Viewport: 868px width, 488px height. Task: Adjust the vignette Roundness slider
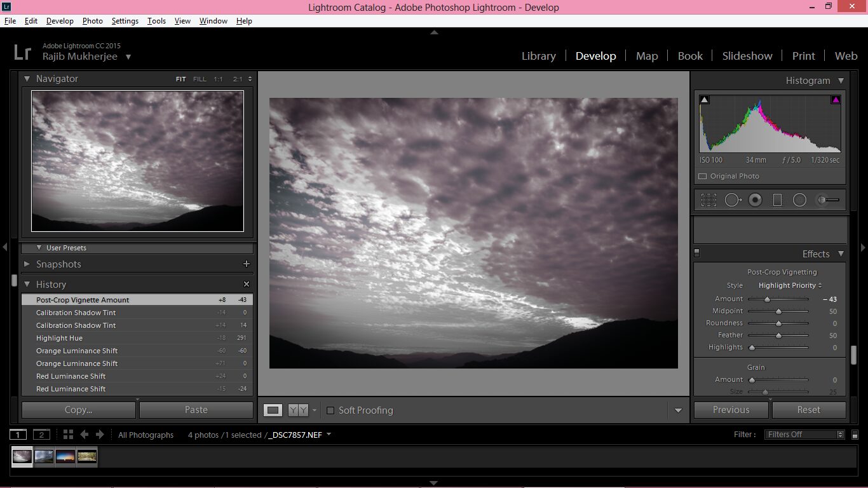click(778, 323)
